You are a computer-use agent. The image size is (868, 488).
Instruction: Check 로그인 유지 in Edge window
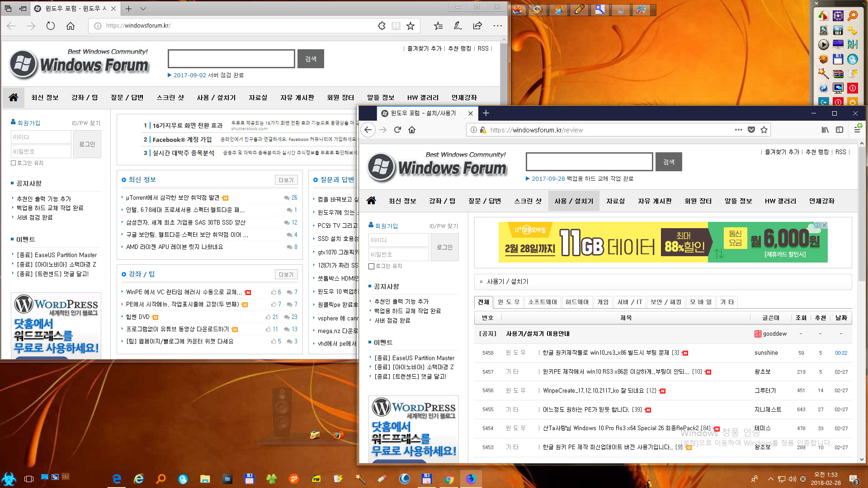point(14,163)
